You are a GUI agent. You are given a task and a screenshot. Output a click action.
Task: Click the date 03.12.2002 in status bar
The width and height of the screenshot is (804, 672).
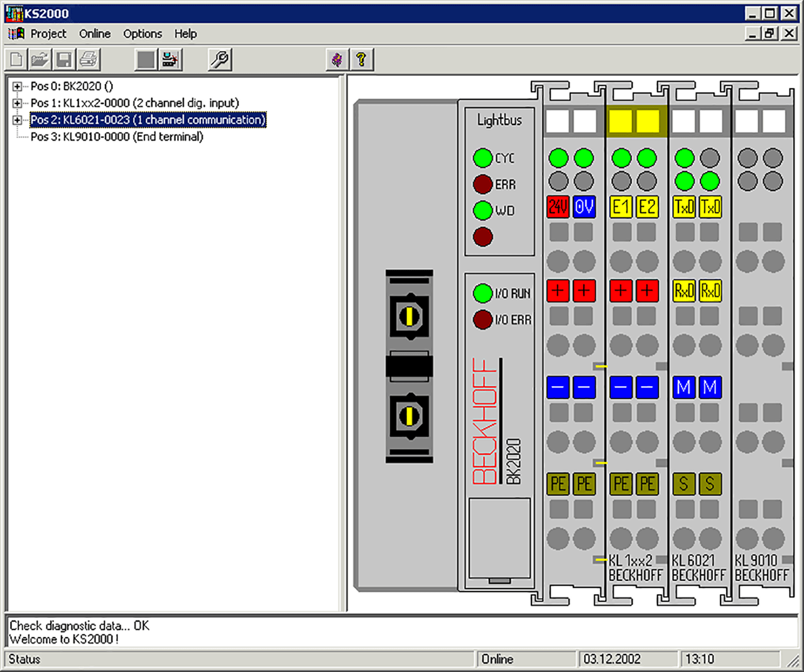[628, 659]
